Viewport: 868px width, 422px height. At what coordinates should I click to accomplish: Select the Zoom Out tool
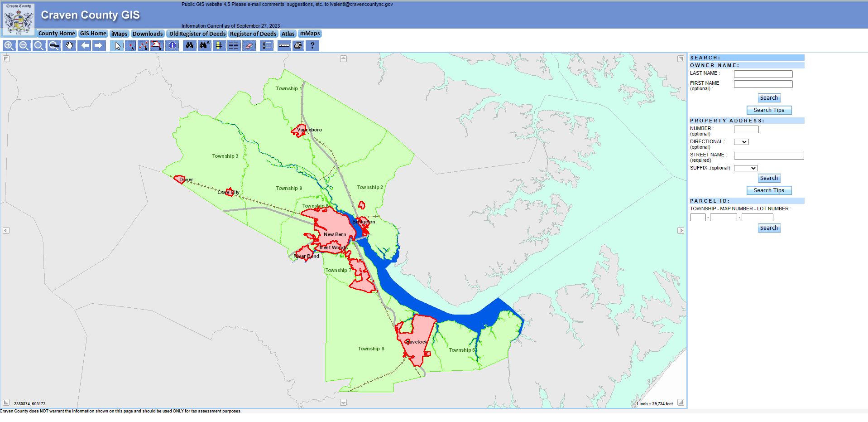click(x=24, y=45)
